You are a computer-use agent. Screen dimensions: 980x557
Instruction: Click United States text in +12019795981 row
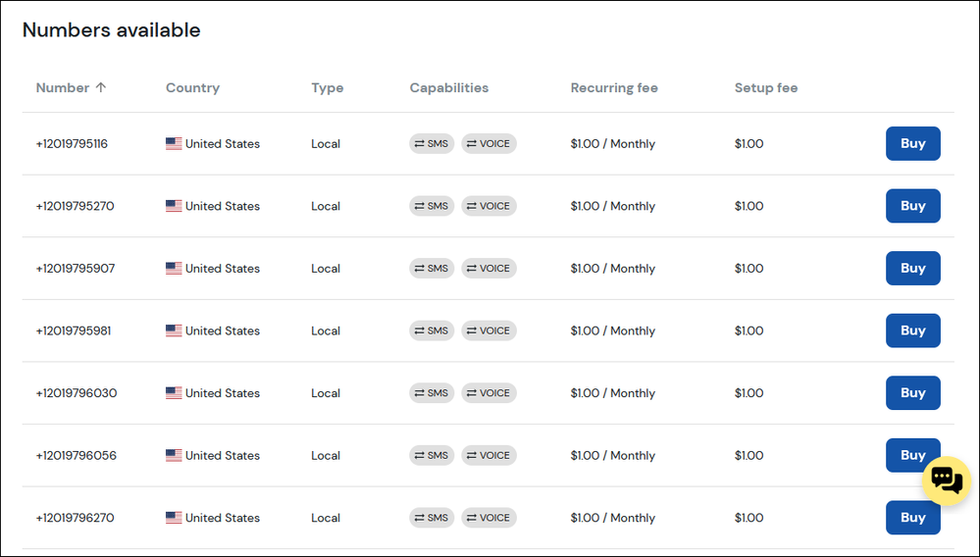(x=223, y=330)
